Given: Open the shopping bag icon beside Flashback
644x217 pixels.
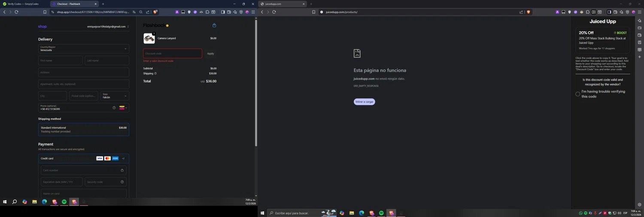Looking at the screenshot, I should coord(214,25).
